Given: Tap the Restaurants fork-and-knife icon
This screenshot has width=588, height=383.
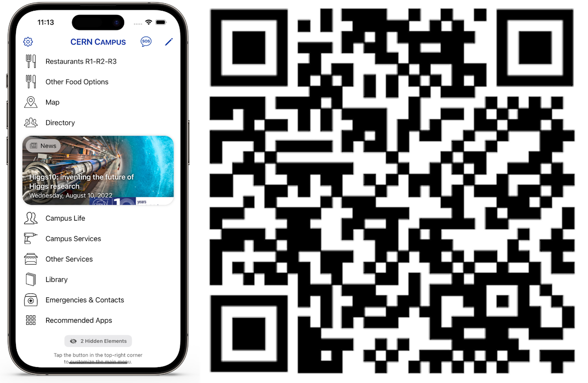Looking at the screenshot, I should (30, 61).
